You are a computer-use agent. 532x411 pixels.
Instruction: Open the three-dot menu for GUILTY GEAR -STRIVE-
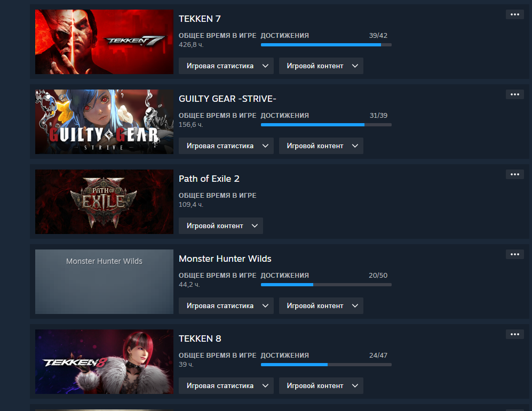click(x=515, y=94)
